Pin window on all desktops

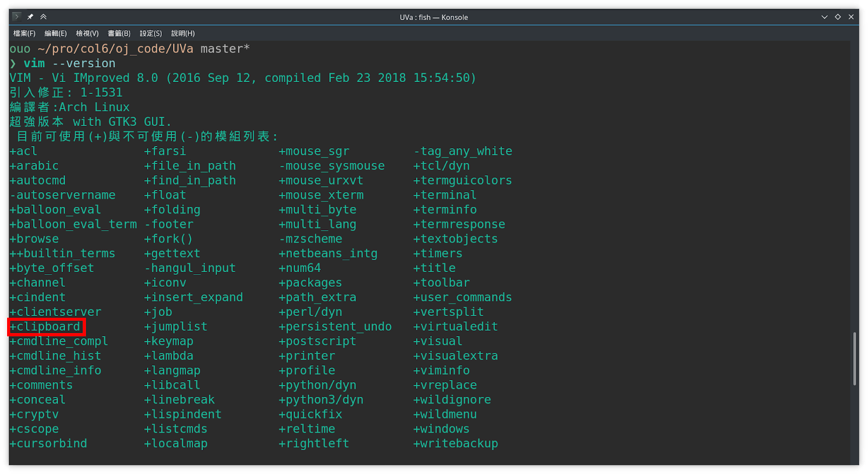click(30, 17)
